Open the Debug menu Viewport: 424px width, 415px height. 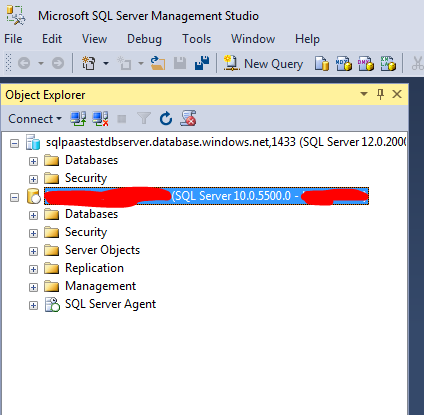[144, 39]
